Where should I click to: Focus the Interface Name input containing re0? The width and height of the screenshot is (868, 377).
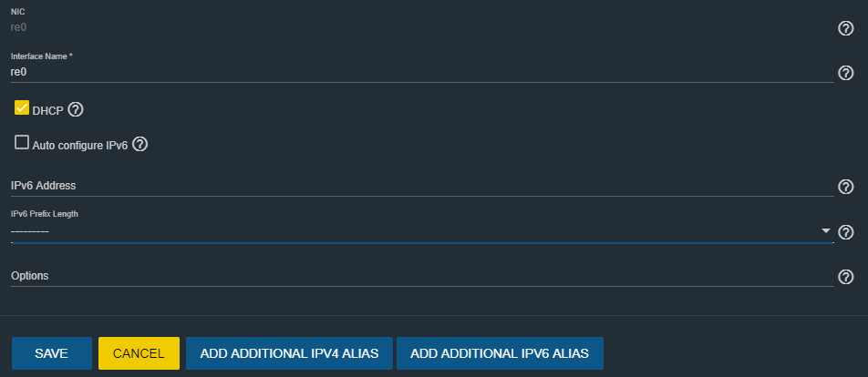pyautogui.click(x=422, y=72)
